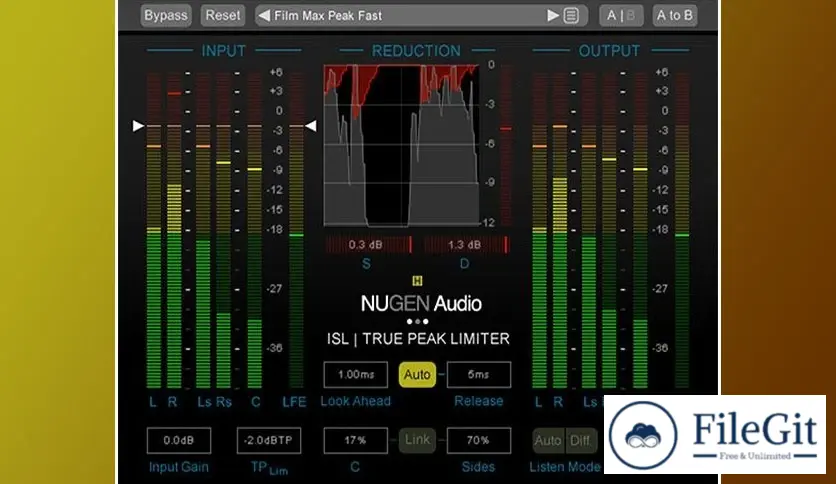Image resolution: width=836 pixels, height=484 pixels.
Task: Click the 1.3 dB dynamic reduction readout
Action: pos(466,245)
